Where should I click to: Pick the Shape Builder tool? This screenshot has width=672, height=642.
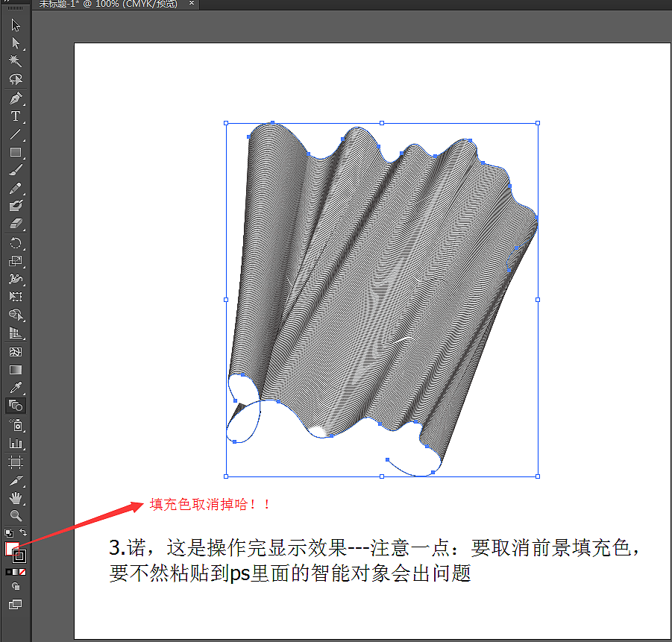coord(16,315)
